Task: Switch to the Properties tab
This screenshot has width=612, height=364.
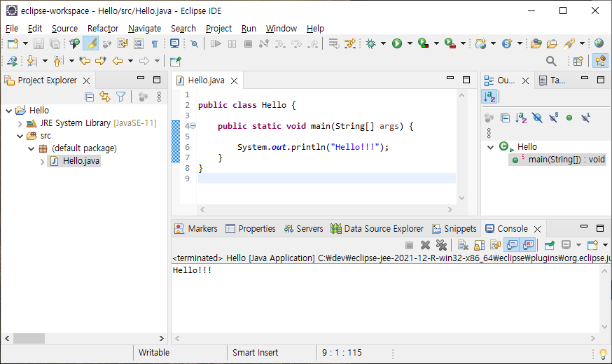Action: point(251,229)
